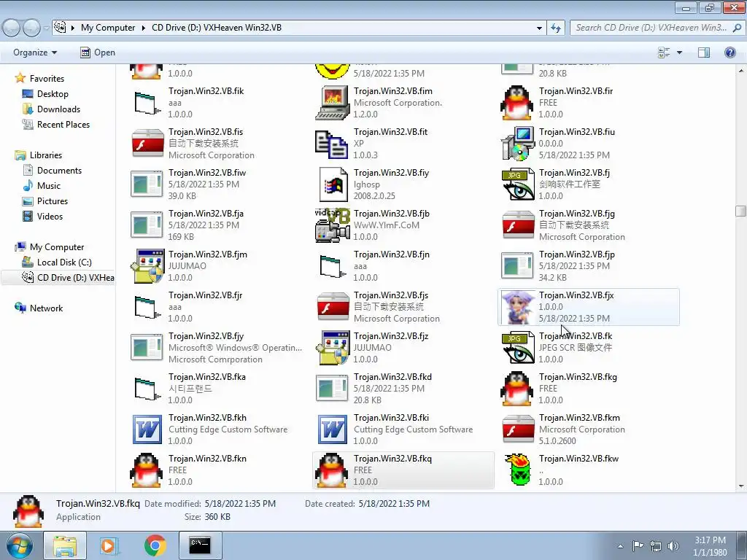Click the Open toolbar button

coord(98,52)
